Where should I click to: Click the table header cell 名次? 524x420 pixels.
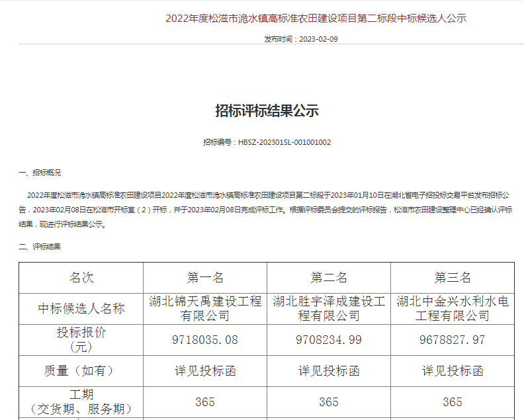tap(81, 278)
